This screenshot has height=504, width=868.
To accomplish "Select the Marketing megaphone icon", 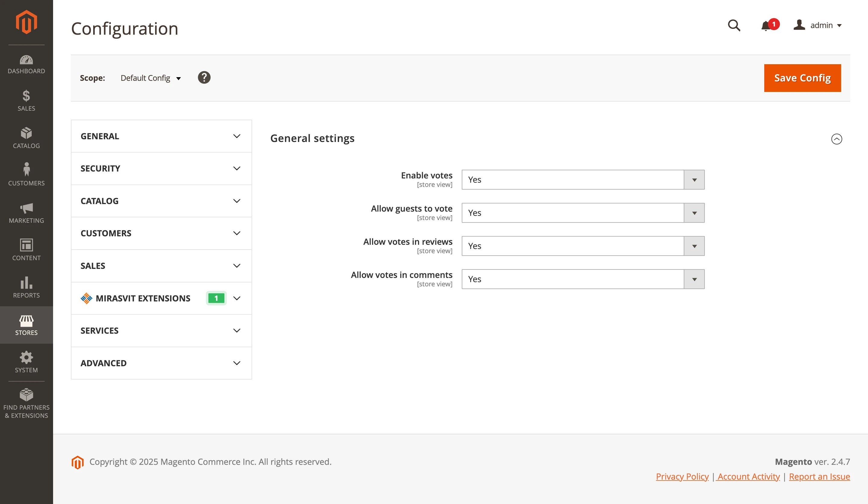I will [26, 209].
